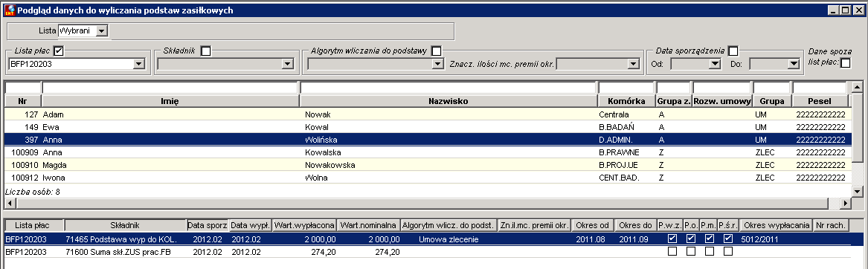Click the filter field above Nazwisko column
The width and height of the screenshot is (868, 269).
click(x=449, y=88)
